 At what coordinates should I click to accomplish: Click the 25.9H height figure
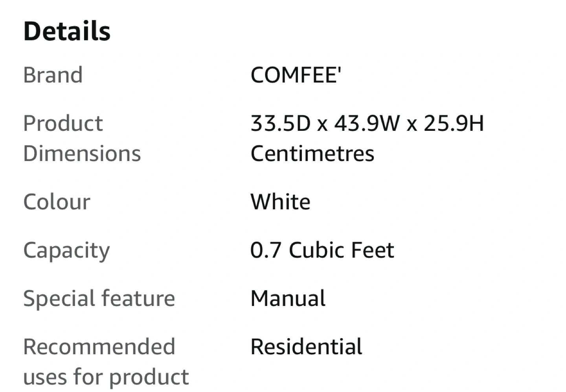click(x=454, y=123)
